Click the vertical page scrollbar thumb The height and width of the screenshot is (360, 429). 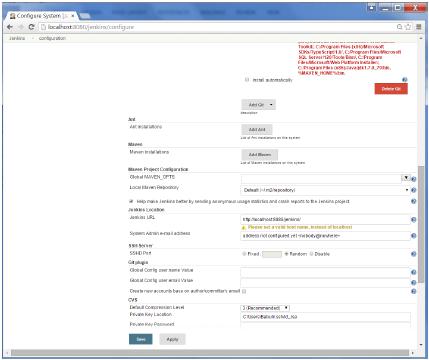click(421, 223)
